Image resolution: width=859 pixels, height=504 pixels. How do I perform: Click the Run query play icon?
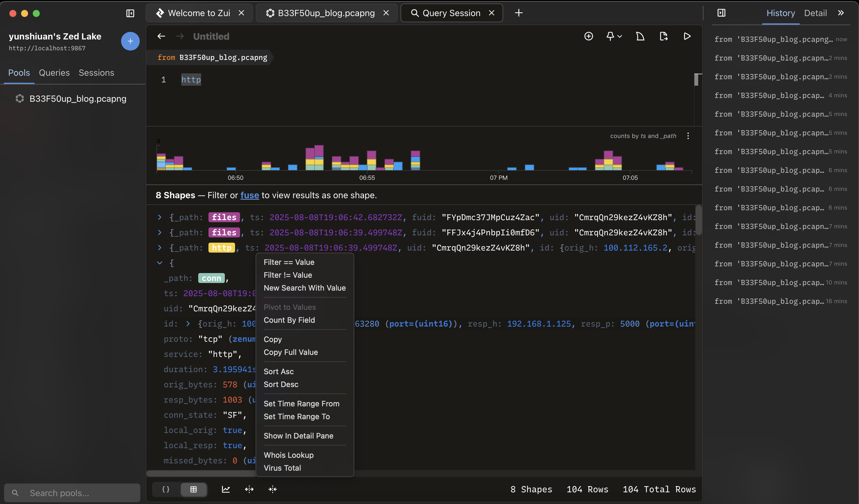(x=687, y=36)
